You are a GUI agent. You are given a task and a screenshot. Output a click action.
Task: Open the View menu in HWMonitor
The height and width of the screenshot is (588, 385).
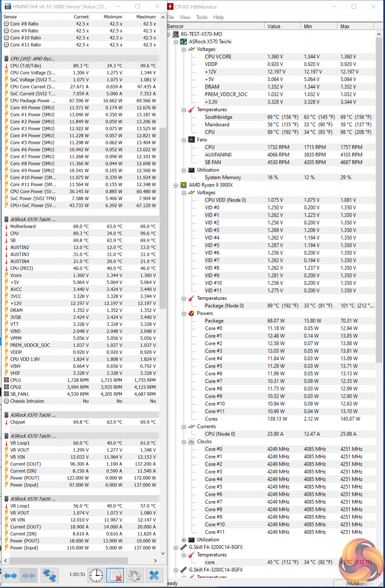(185, 17)
